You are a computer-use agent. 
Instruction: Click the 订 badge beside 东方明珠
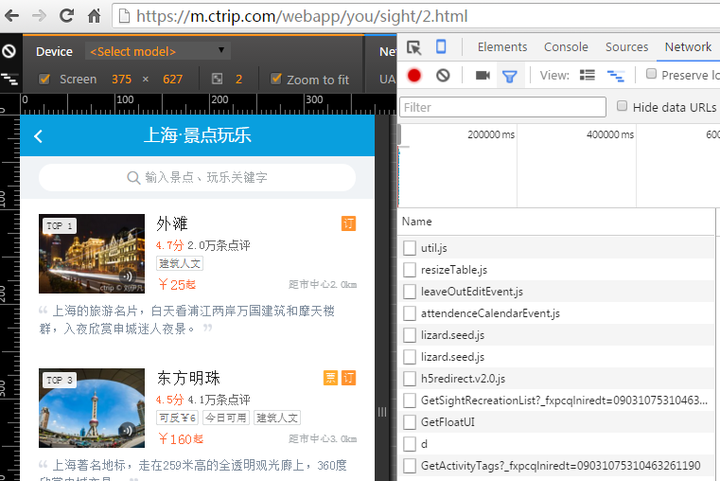coord(349,378)
